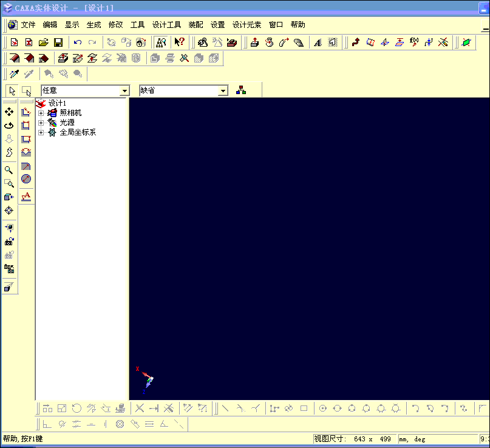Viewport: 490px width, 448px height.
Task: Click the spin feature icon
Action: [270, 42]
